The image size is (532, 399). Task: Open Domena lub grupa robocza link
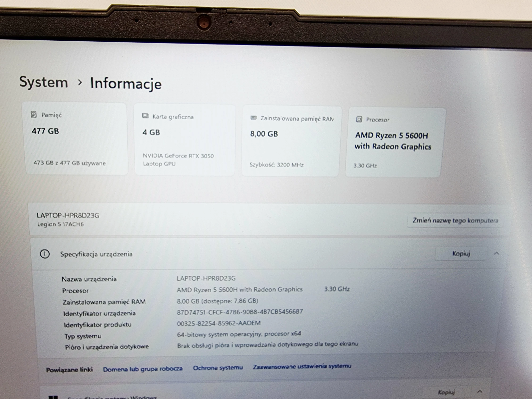pyautogui.click(x=143, y=369)
